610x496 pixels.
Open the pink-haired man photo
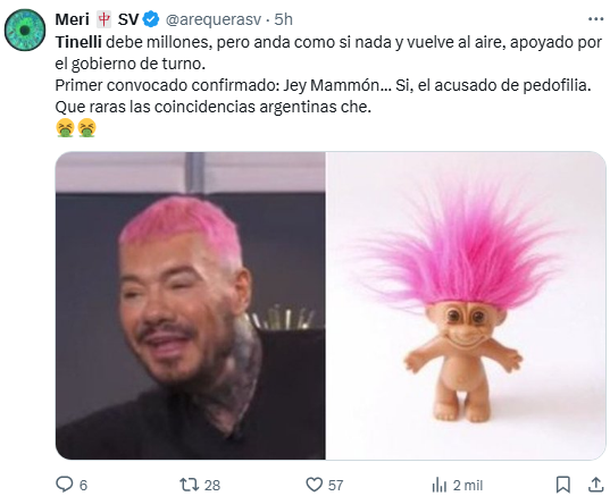pos(190,306)
